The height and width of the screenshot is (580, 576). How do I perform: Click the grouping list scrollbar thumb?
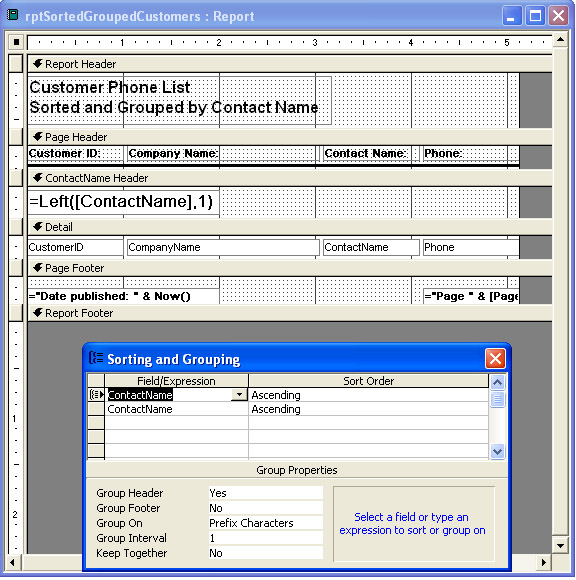(497, 399)
